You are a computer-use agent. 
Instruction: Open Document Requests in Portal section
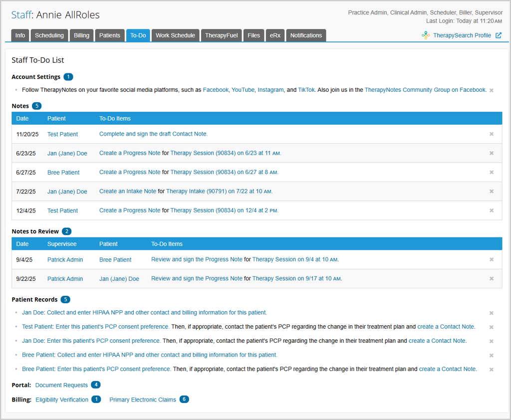pos(61,385)
